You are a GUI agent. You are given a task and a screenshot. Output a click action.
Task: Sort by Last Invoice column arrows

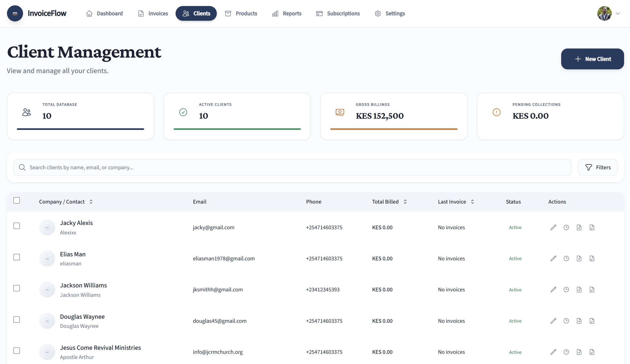click(472, 202)
